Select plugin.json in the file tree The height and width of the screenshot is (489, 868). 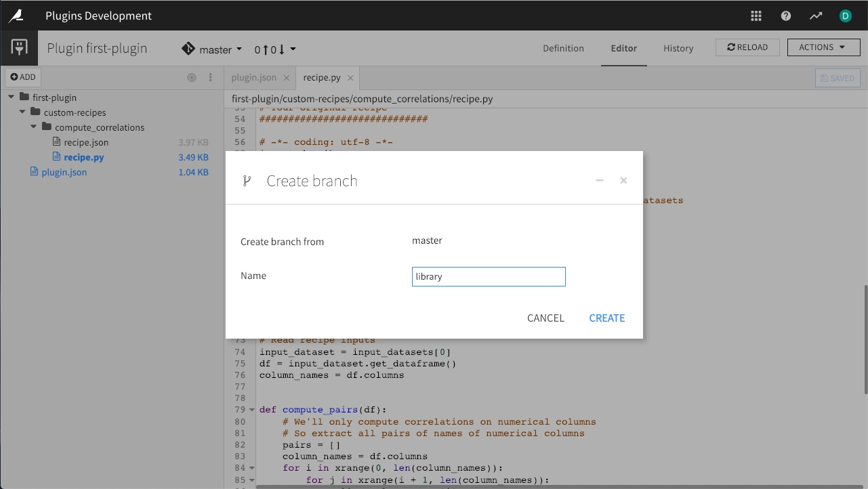tap(64, 172)
